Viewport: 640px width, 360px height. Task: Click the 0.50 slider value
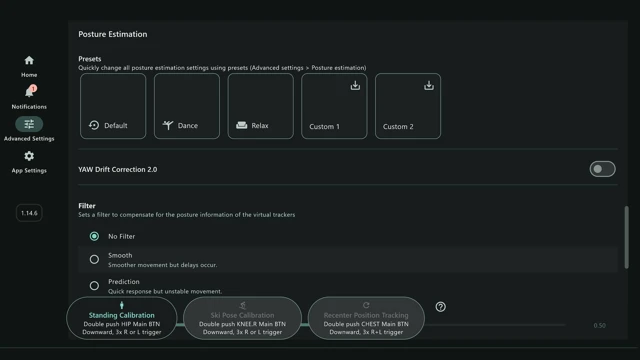point(600,325)
